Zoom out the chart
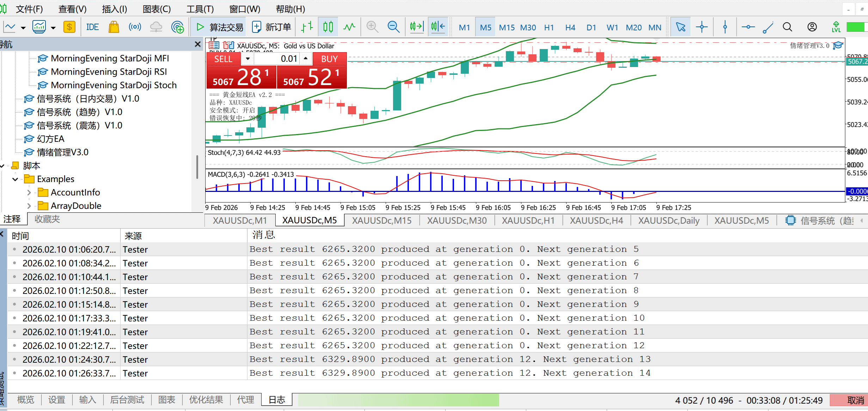This screenshot has width=868, height=411. click(393, 27)
